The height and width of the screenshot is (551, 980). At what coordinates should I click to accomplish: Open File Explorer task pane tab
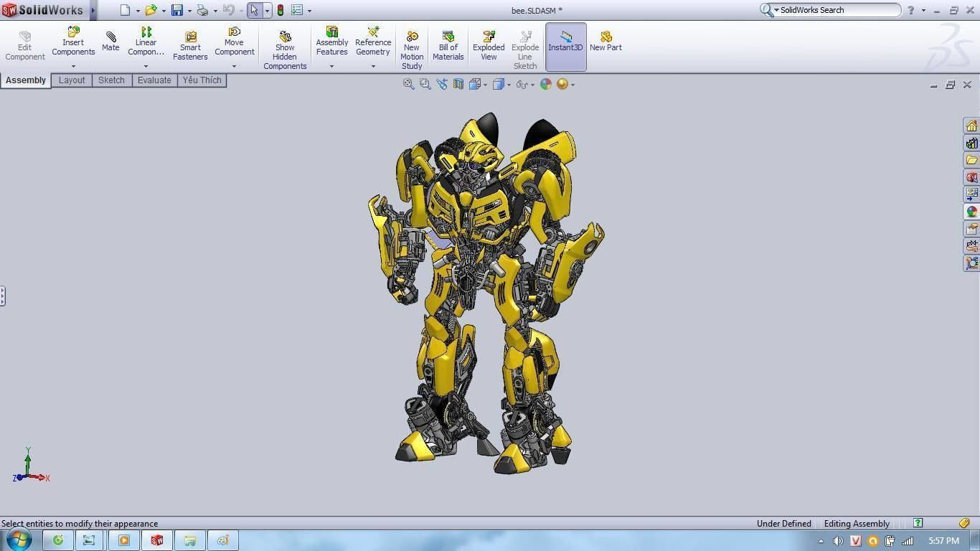click(971, 160)
